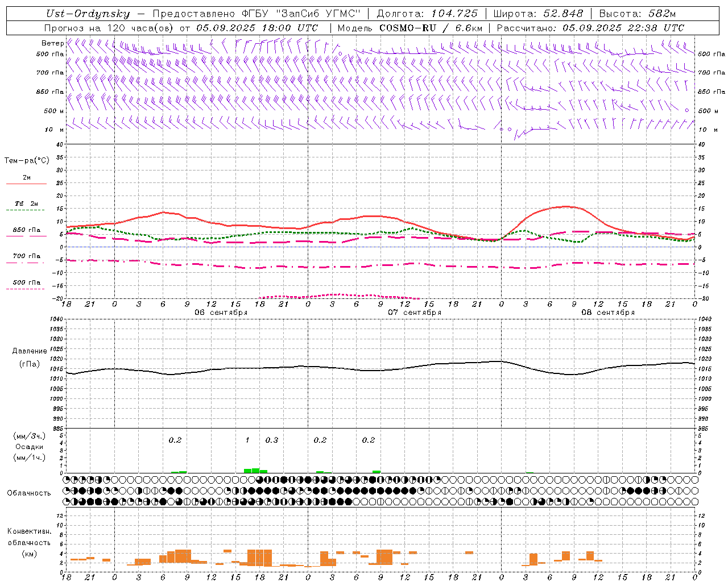
Task: Select the Осадки precipitation label
Action: pyautogui.click(x=30, y=447)
